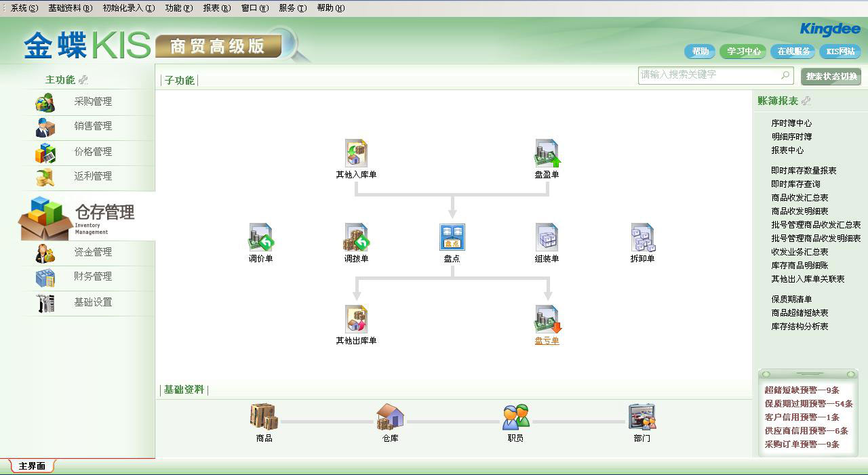868x475 pixels.
Task: Open 保质期清单 report
Action: coord(791,300)
